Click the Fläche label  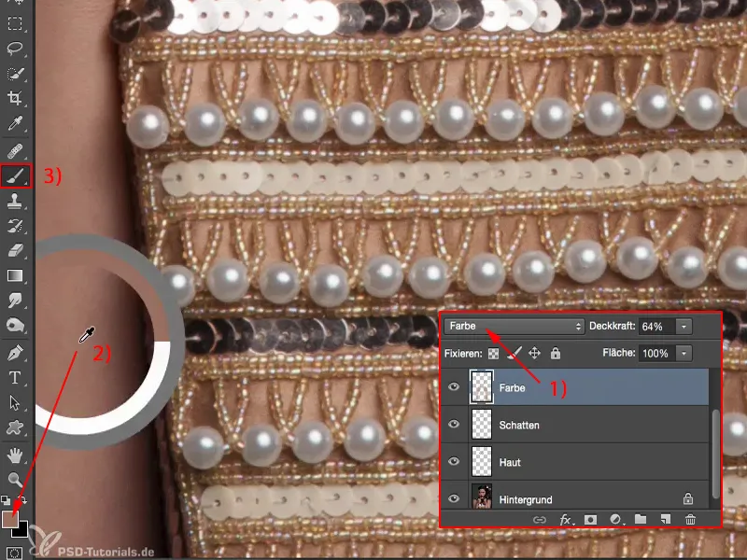tap(619, 353)
